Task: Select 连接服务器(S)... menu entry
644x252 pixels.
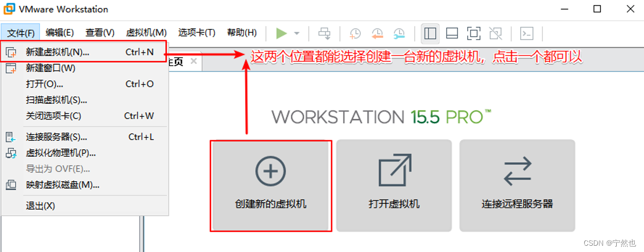Action: (x=84, y=137)
